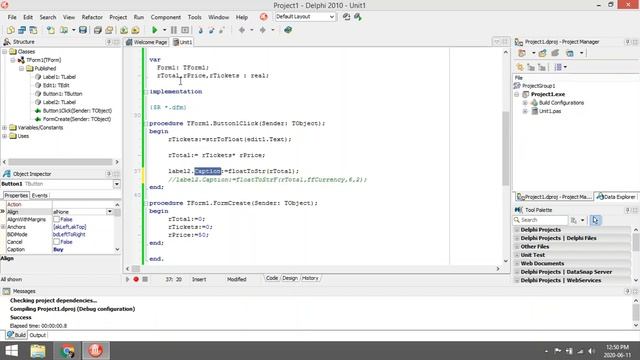Open the Open Project dropdown arrow

(73, 30)
